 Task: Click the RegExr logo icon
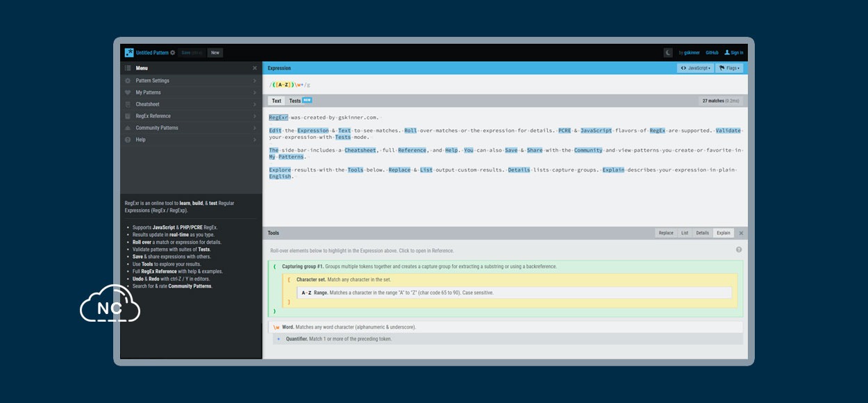coord(129,52)
